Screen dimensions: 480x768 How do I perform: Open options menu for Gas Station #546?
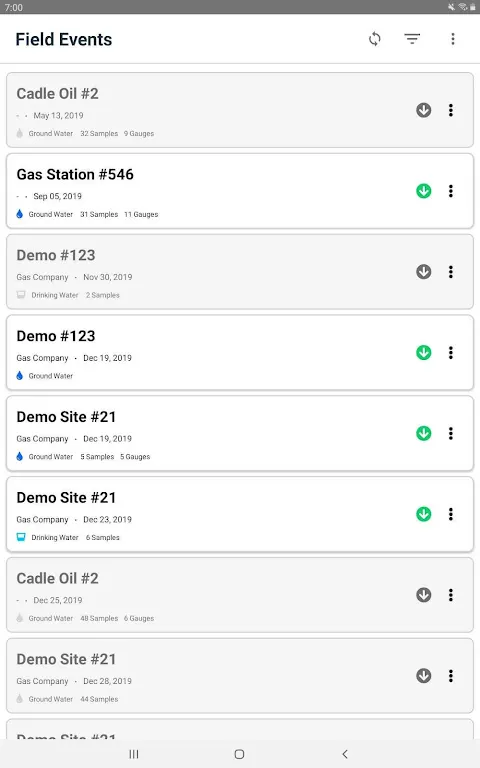click(451, 191)
